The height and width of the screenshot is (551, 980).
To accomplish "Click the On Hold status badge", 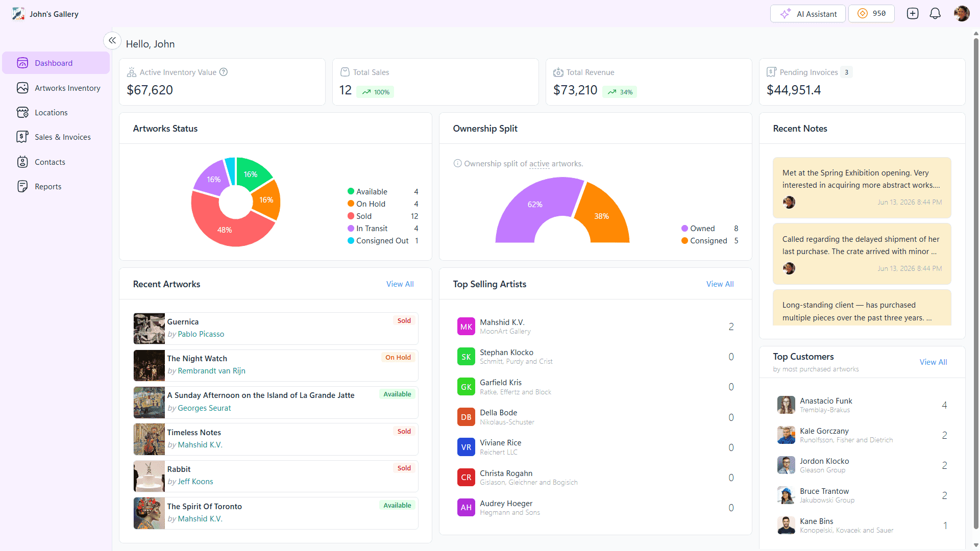I will coord(398,357).
